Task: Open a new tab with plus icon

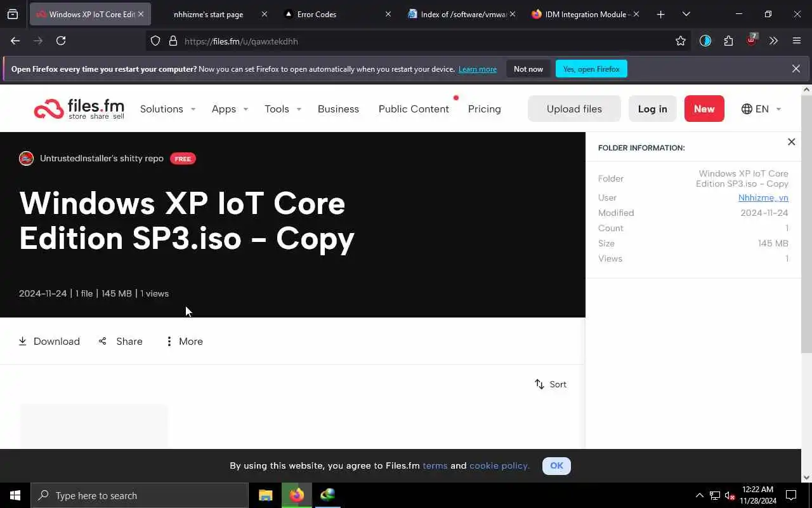Action: (x=660, y=14)
